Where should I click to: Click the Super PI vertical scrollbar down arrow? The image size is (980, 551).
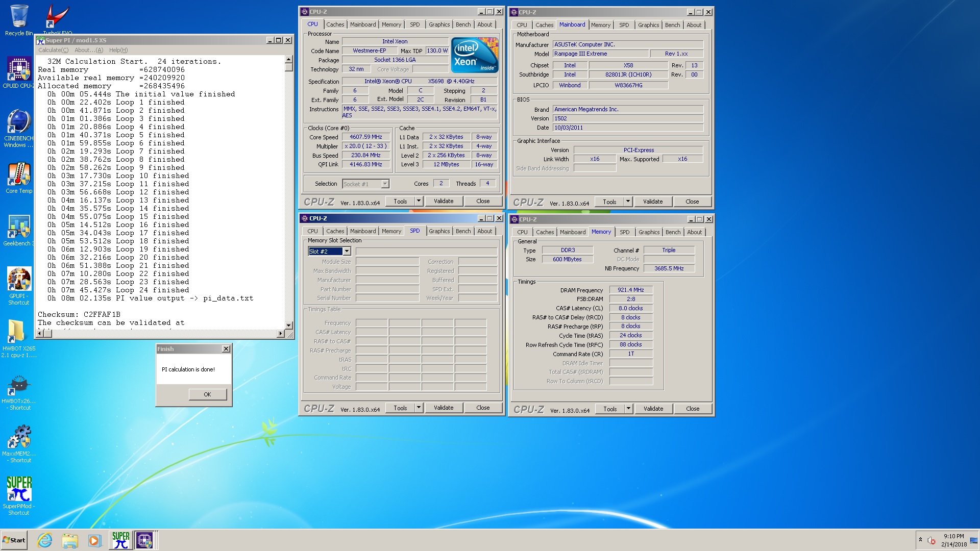click(x=289, y=325)
